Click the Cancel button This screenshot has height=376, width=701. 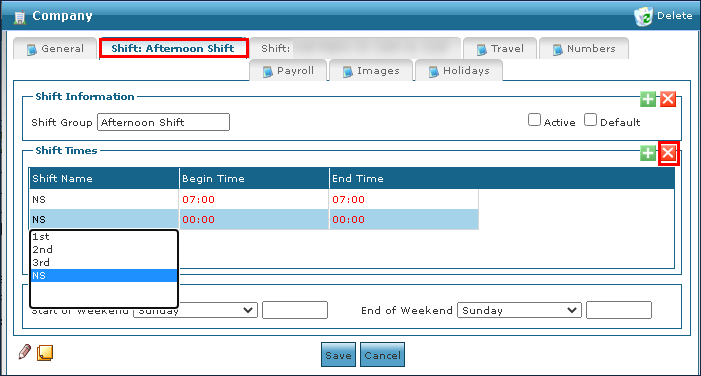tap(382, 355)
